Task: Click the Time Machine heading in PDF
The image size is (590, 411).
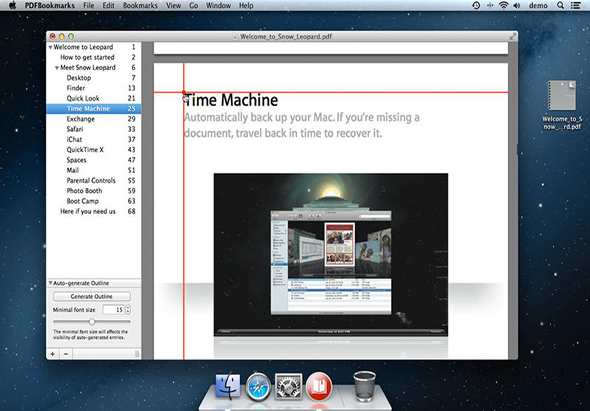Action: (x=231, y=100)
